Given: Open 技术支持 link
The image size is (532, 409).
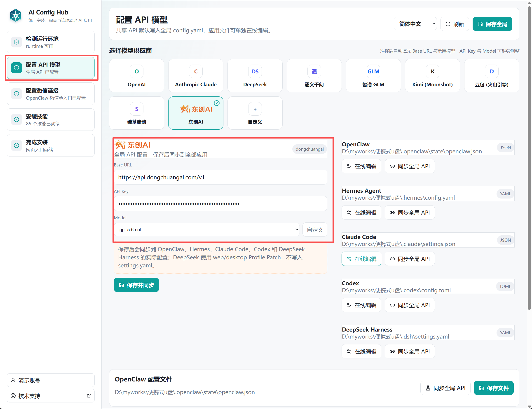Looking at the screenshot, I should [x=51, y=396].
